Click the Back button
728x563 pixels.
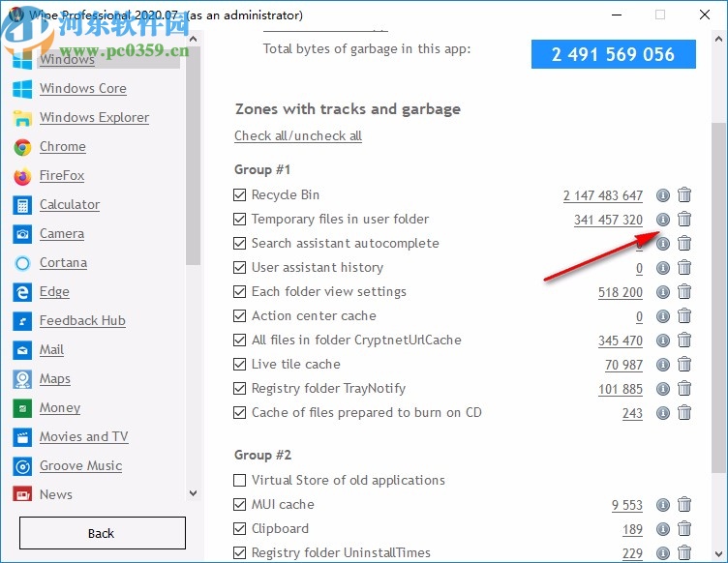click(103, 533)
